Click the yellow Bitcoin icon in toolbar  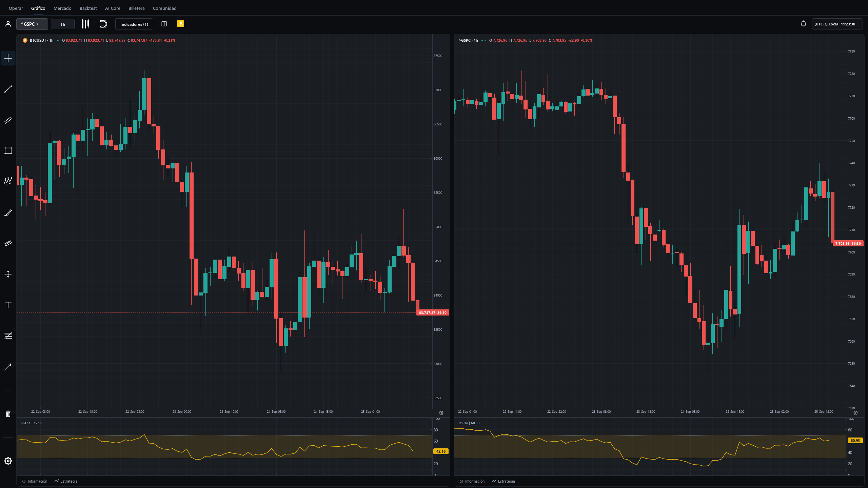[181, 24]
